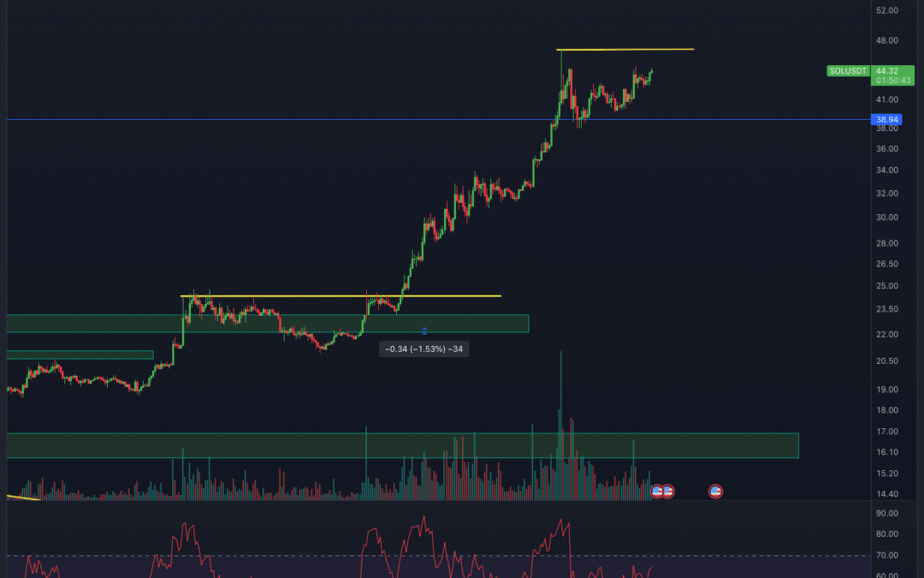Select the large green support zone rectangle near 16.50

[402, 445]
